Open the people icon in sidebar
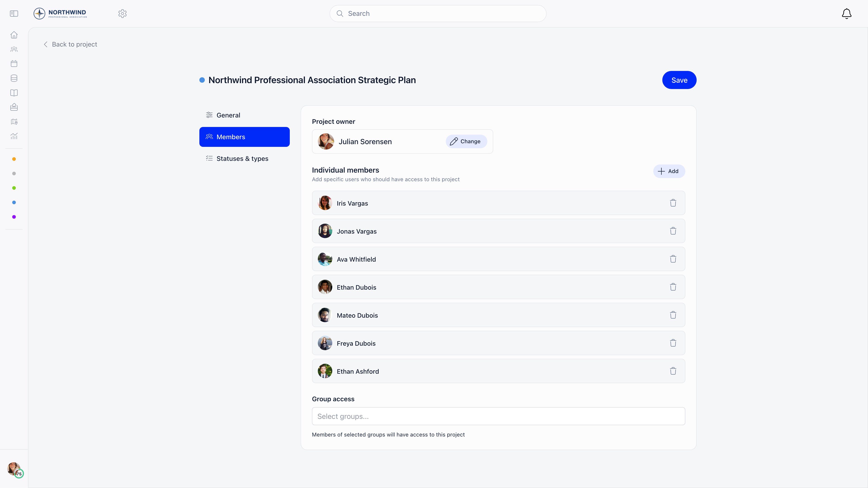The height and width of the screenshot is (488, 868). click(14, 49)
